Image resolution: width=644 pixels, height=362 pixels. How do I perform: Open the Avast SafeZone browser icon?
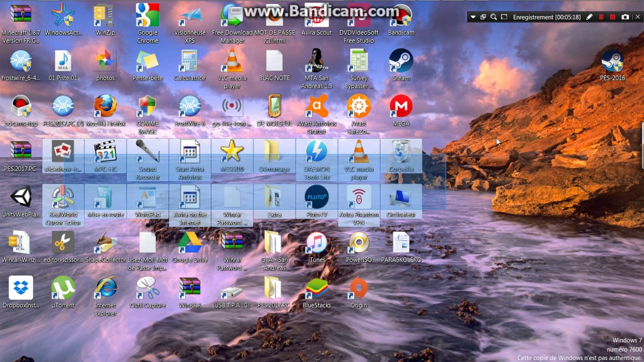(359, 106)
